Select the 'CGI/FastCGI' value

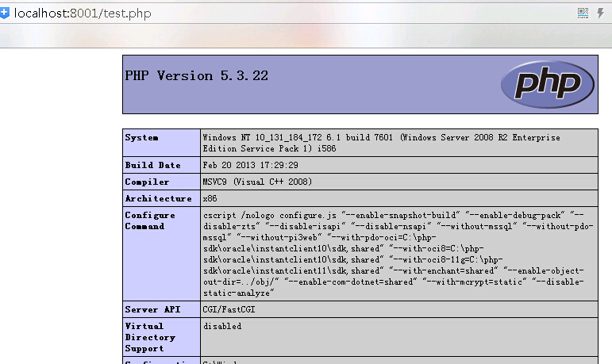[229, 310]
